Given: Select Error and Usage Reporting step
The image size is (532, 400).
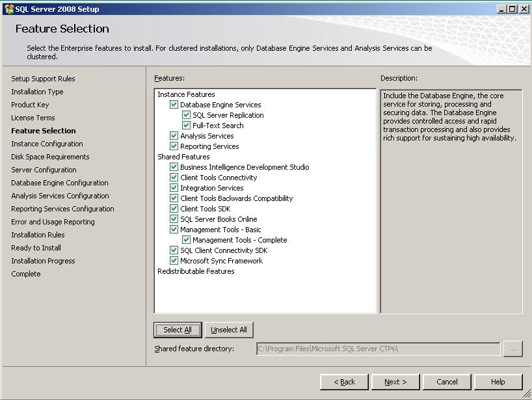Looking at the screenshot, I should (x=53, y=222).
